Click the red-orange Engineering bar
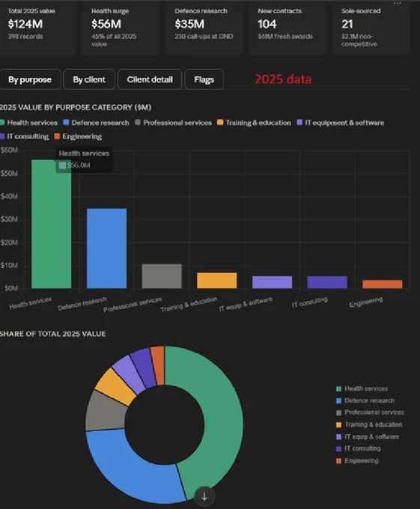The image size is (420, 509). [383, 284]
